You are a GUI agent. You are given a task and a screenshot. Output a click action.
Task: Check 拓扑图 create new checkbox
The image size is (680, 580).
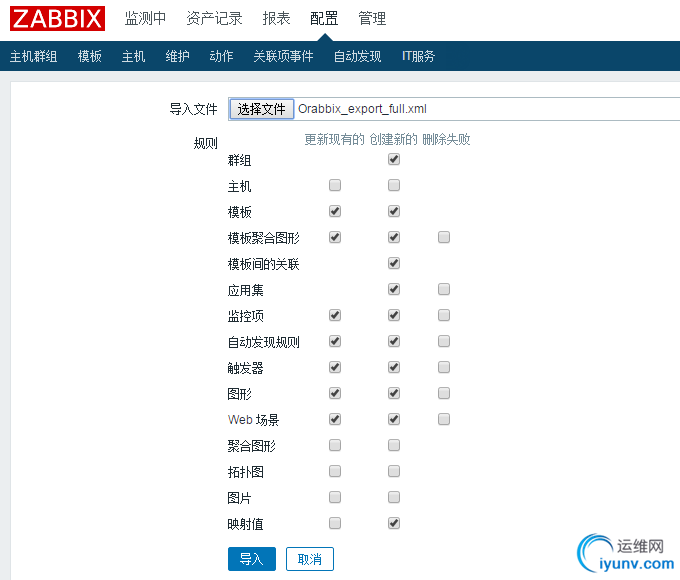[x=394, y=472]
